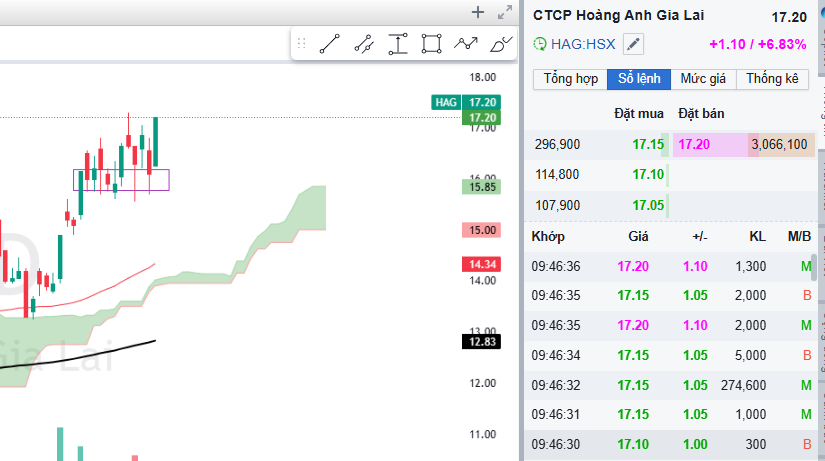Image resolution: width=825 pixels, height=461 pixels.
Task: Select the trend line drawing tool
Action: tap(331, 44)
